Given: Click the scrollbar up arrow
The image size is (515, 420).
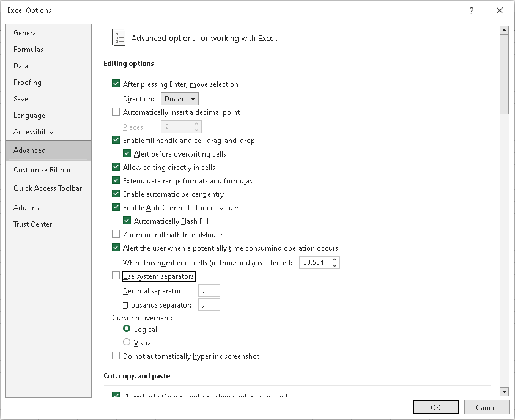Looking at the screenshot, I should tap(504, 30).
